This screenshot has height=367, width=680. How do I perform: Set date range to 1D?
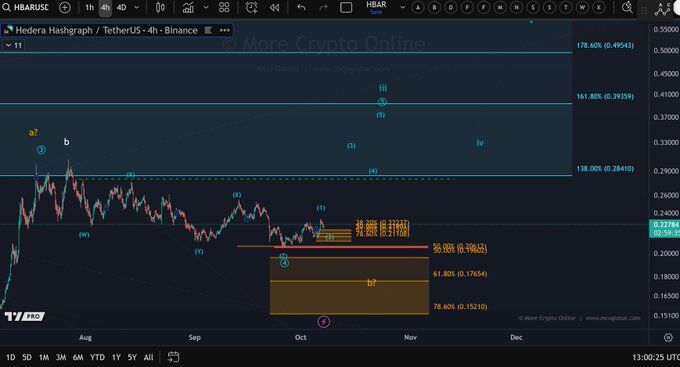[10, 357]
